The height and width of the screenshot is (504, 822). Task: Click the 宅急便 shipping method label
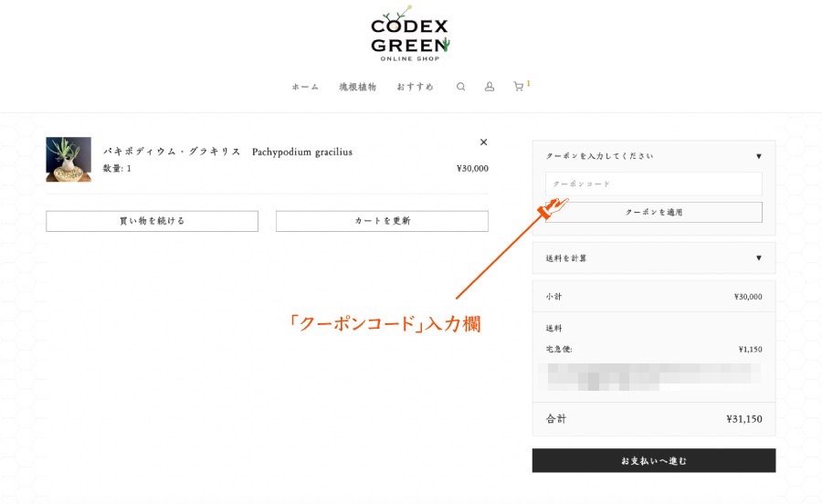pyautogui.click(x=559, y=349)
